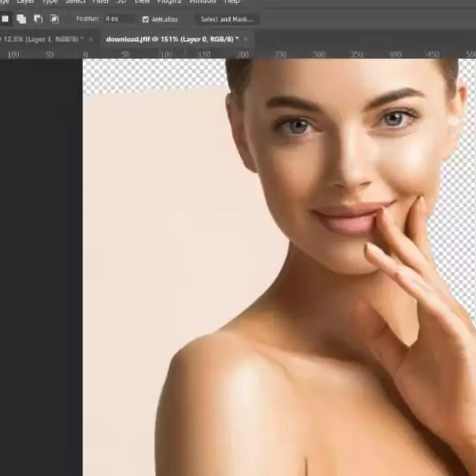Toggle the Anti-alias checkbox
This screenshot has height=476, width=476.
[x=145, y=20]
